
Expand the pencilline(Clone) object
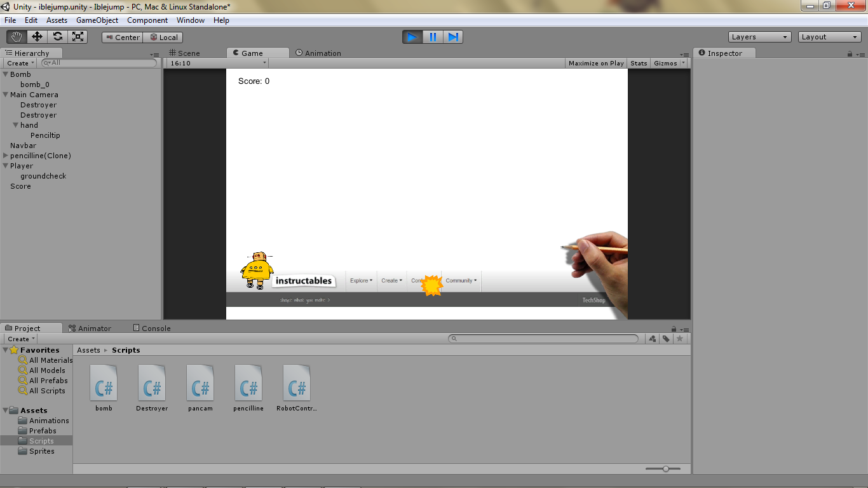pos(5,156)
